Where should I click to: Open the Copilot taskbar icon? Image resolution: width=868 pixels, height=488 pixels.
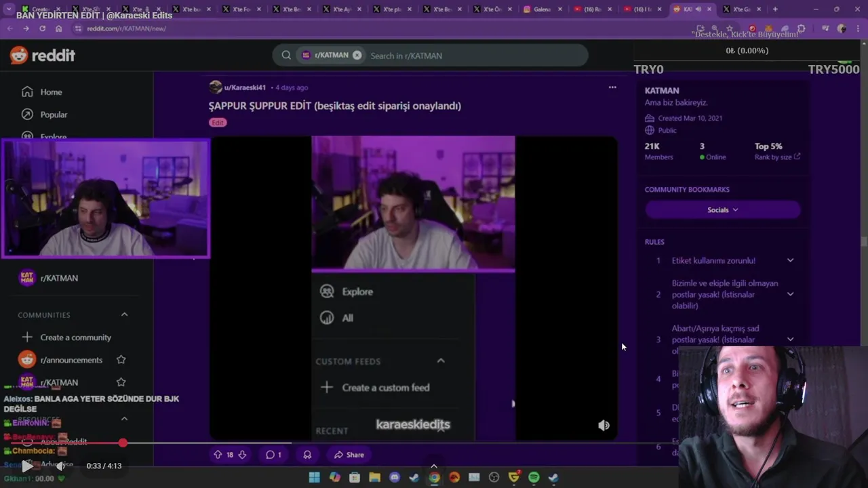pyautogui.click(x=335, y=477)
